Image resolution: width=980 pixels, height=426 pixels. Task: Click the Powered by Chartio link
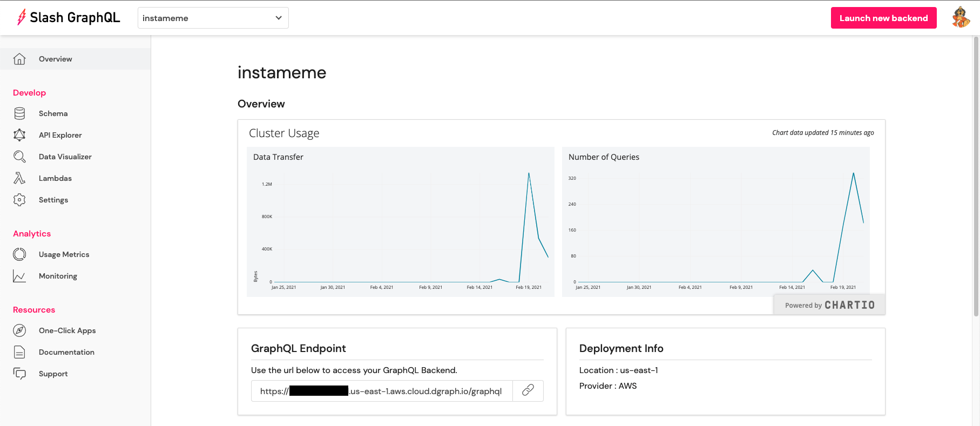(x=829, y=305)
